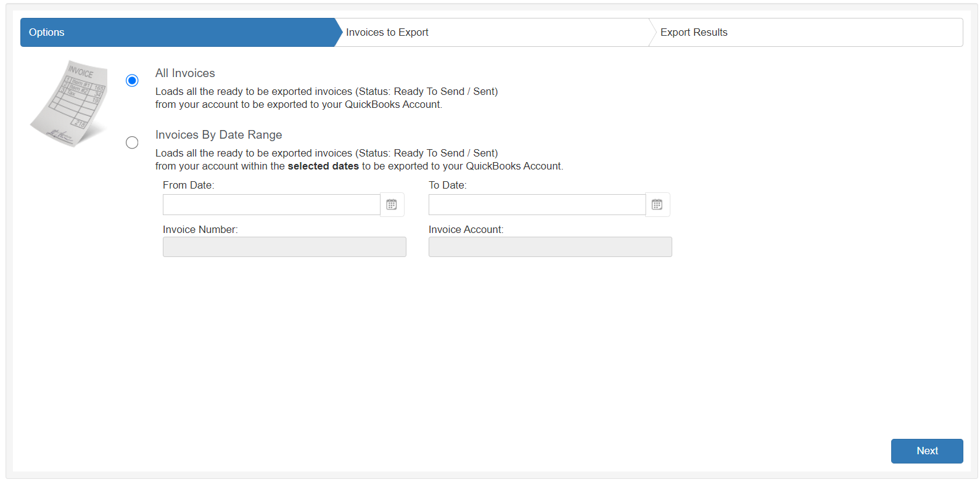Click the Invoice Account label

coord(466,230)
